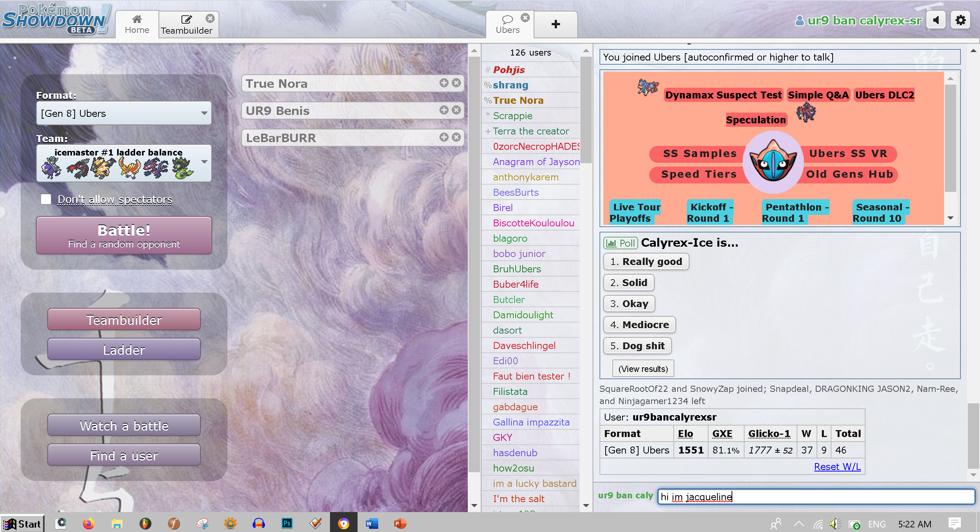Click the Poll icon label
Viewport: 980px width, 532px height.
(621, 243)
